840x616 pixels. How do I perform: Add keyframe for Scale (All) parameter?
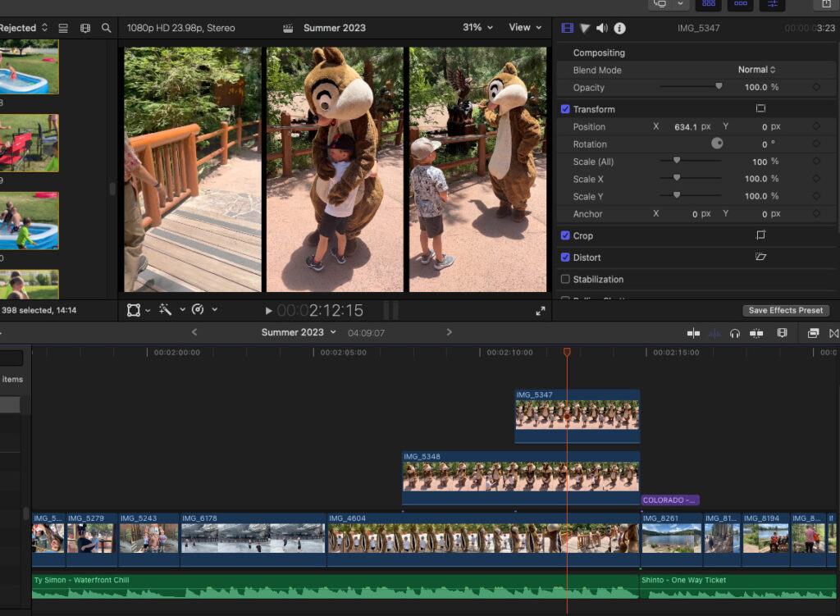[x=816, y=162]
